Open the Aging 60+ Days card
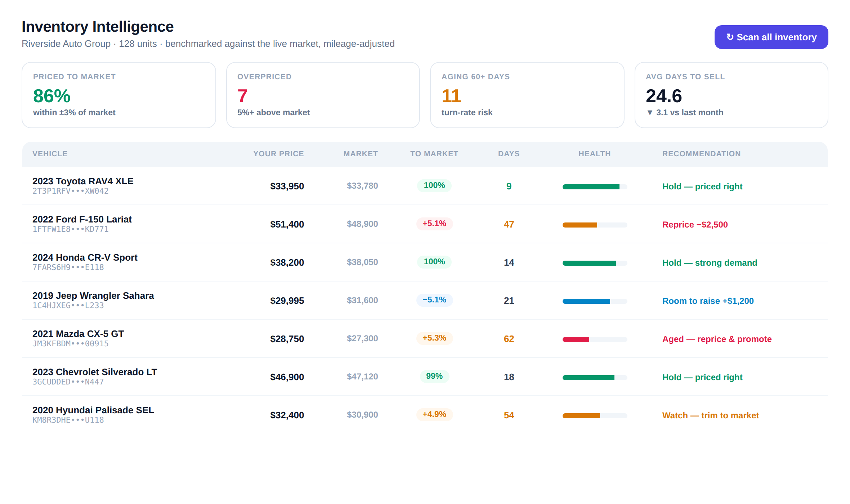This screenshot has width=850, height=504. (x=527, y=95)
